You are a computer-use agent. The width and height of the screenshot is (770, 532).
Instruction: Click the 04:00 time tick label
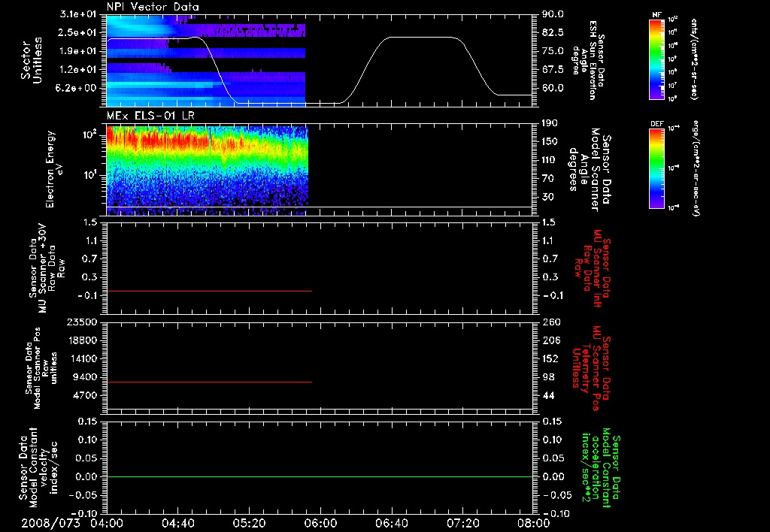pos(107,523)
